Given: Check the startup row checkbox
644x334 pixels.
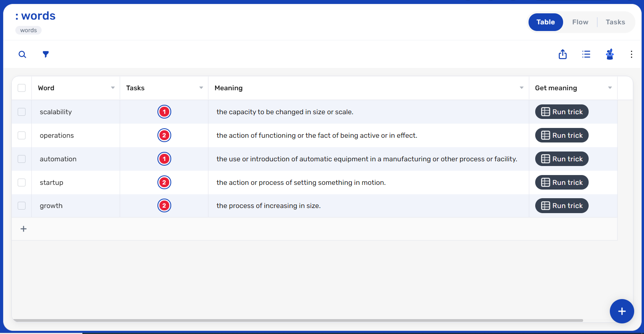Looking at the screenshot, I should coord(22,183).
